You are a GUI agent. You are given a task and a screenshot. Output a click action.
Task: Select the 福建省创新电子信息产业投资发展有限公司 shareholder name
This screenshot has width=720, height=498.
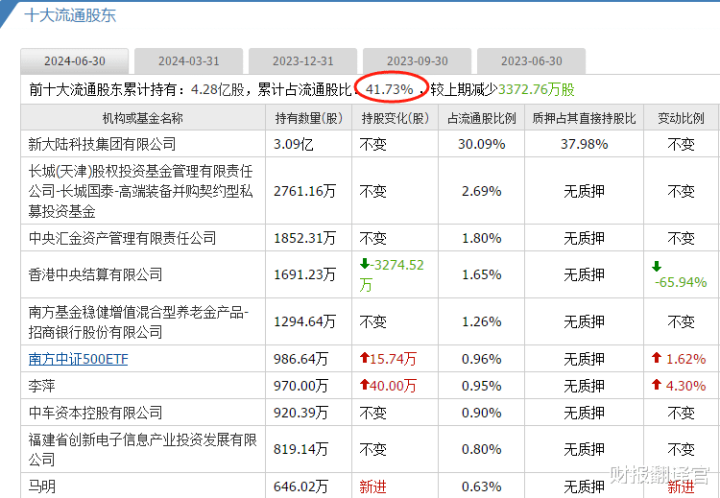(x=142, y=450)
